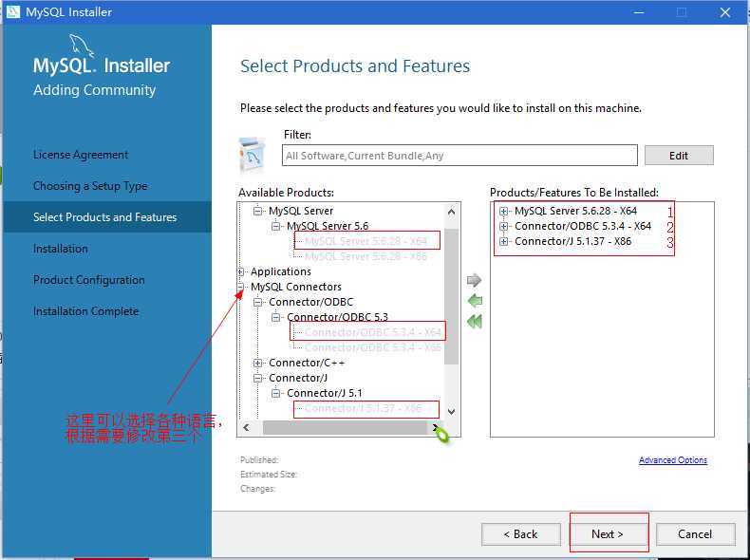Collapse the Connector/ODBC 5.3 node
The height and width of the screenshot is (560, 750).
[276, 317]
